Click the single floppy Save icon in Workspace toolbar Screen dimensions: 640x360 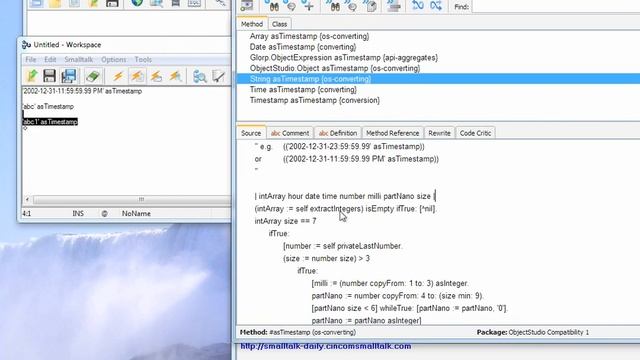click(49, 76)
